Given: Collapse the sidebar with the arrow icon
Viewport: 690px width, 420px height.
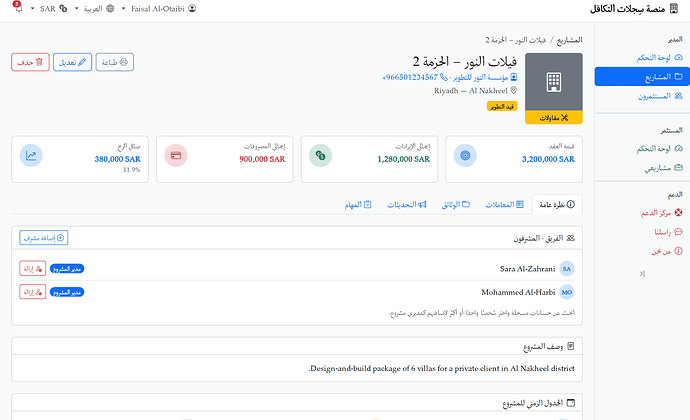Looking at the screenshot, I should 642,273.
